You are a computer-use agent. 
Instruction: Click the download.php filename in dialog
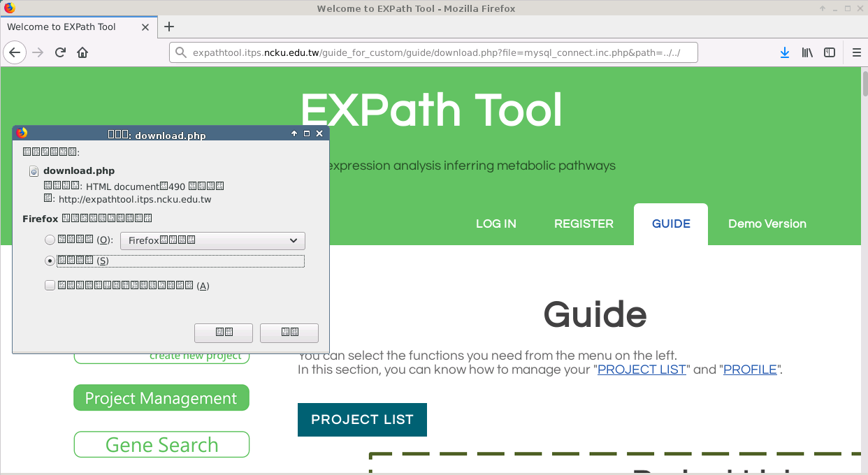(79, 170)
